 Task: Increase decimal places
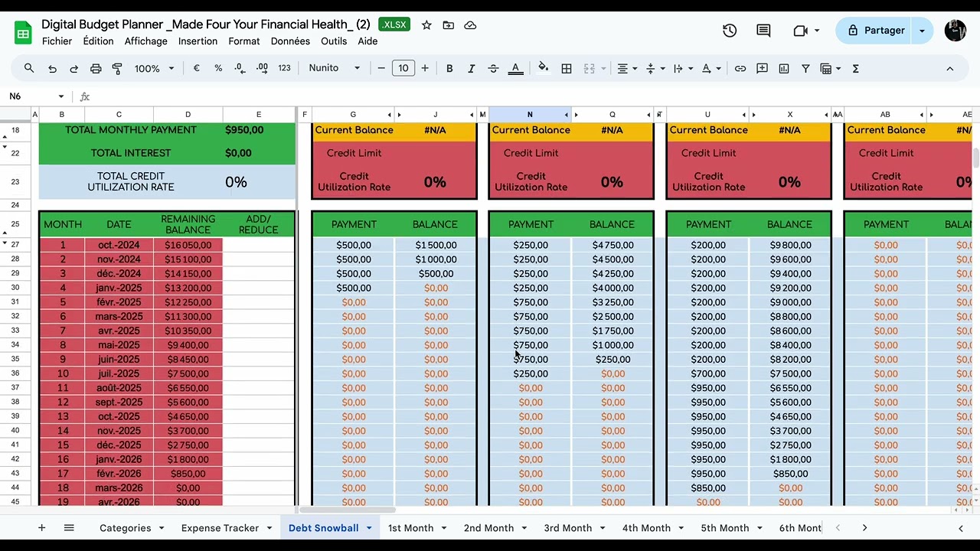[262, 68]
